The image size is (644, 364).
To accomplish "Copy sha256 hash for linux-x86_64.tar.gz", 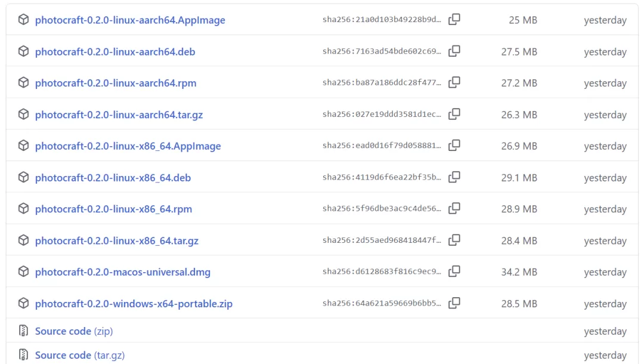I will coord(454,240).
